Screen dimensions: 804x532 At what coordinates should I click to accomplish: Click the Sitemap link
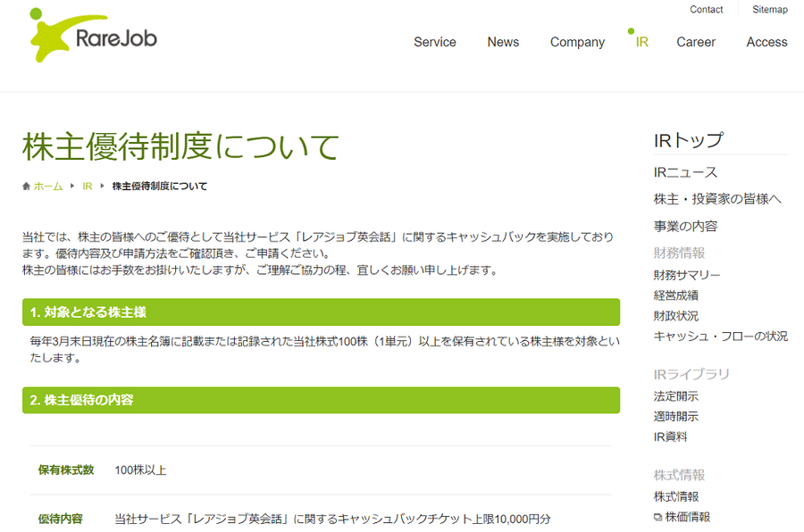pyautogui.click(x=770, y=9)
